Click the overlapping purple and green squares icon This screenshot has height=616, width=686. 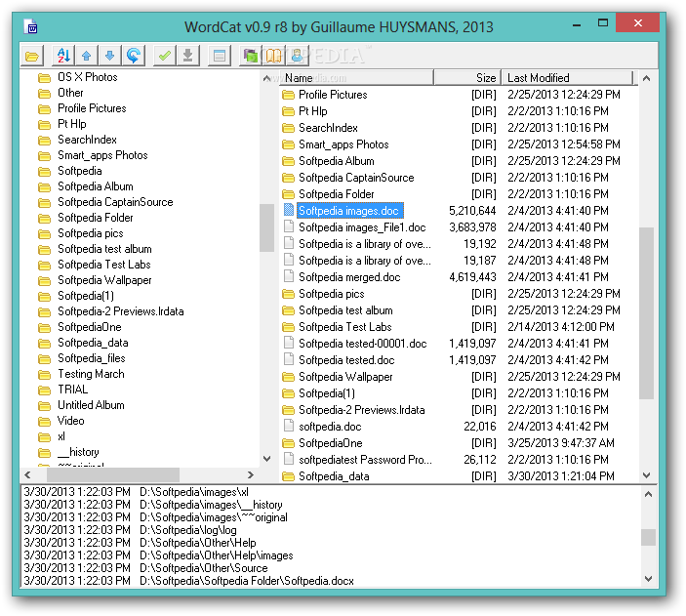(251, 56)
